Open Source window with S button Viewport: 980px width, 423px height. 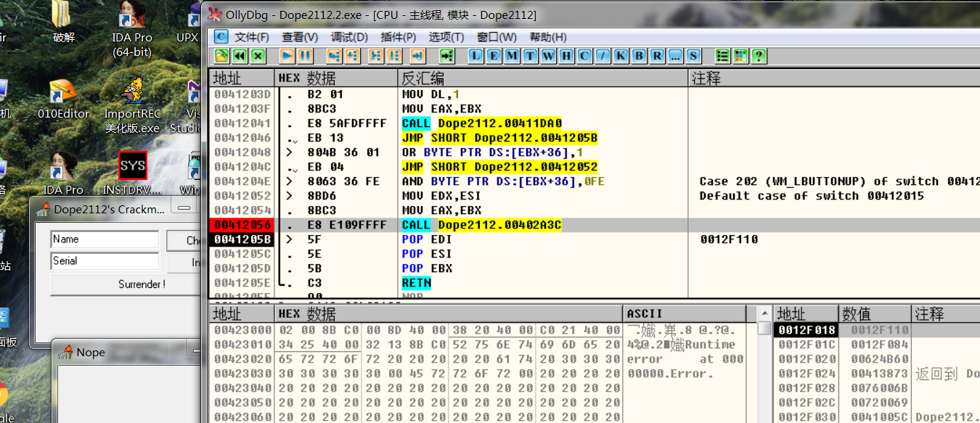click(x=694, y=55)
